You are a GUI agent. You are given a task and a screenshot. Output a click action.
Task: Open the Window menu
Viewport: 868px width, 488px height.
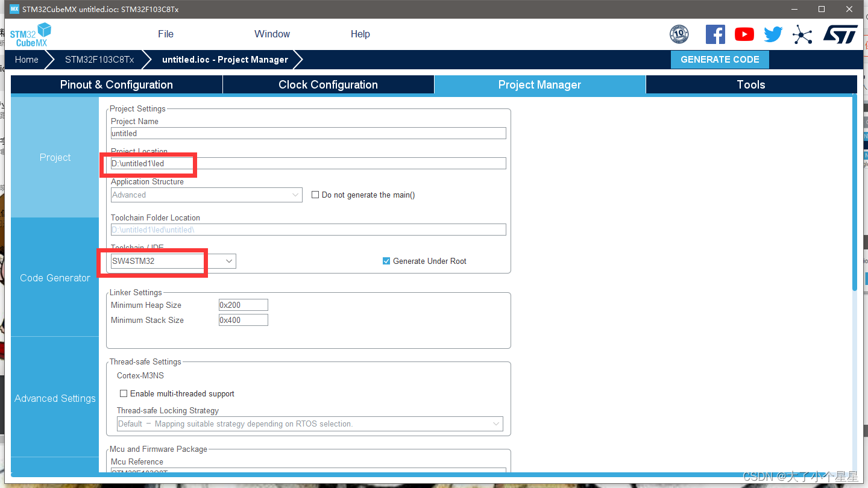[272, 34]
